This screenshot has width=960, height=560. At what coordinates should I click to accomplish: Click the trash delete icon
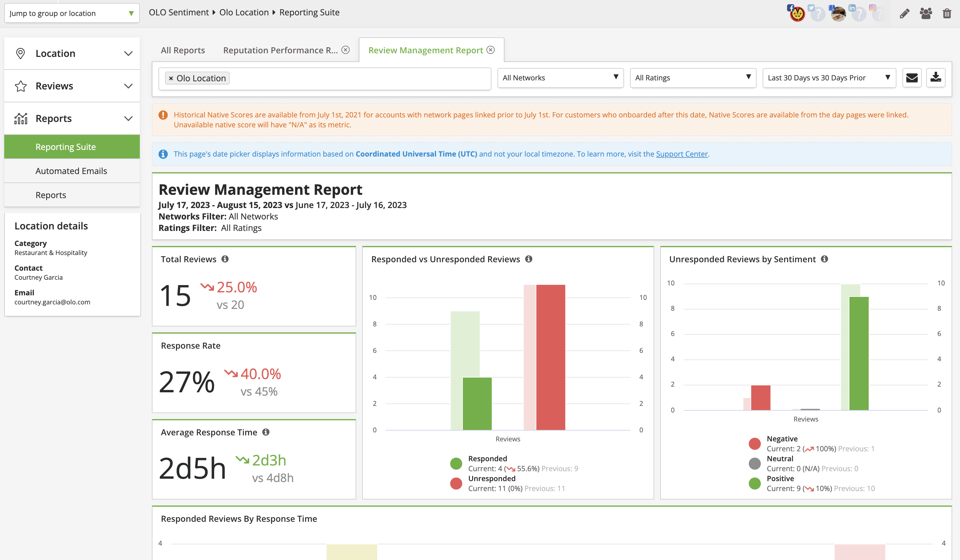947,14
